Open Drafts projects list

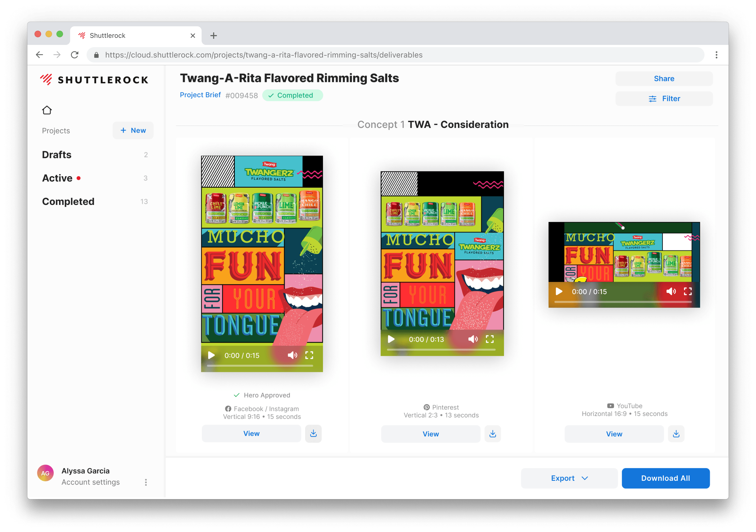tap(95, 155)
